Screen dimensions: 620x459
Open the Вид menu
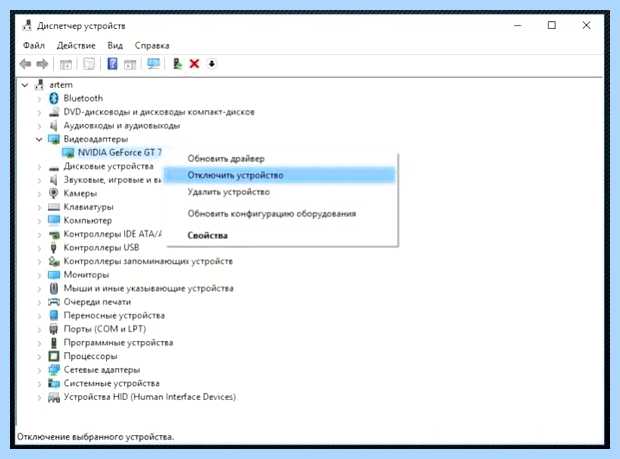[115, 45]
